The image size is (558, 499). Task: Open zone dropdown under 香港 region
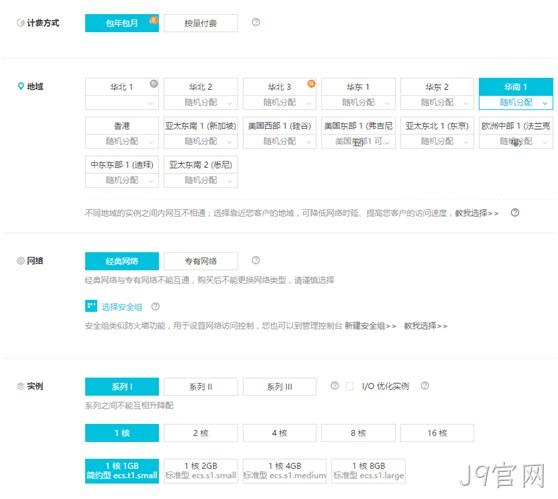pyautogui.click(x=122, y=141)
